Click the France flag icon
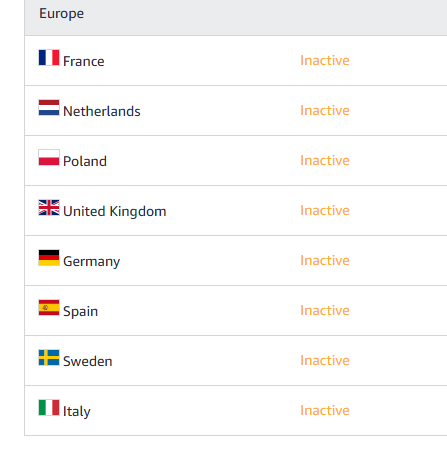447x461 pixels. tap(49, 58)
